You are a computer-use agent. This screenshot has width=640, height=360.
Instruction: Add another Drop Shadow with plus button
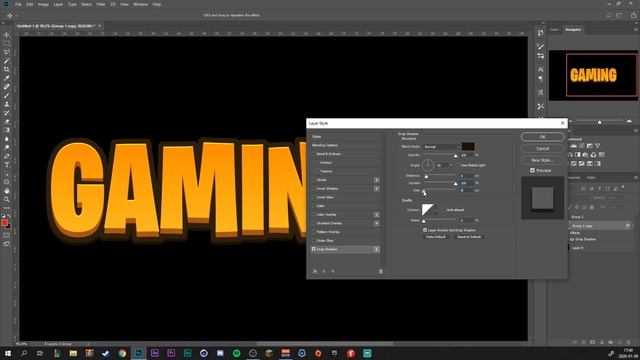pos(376,249)
